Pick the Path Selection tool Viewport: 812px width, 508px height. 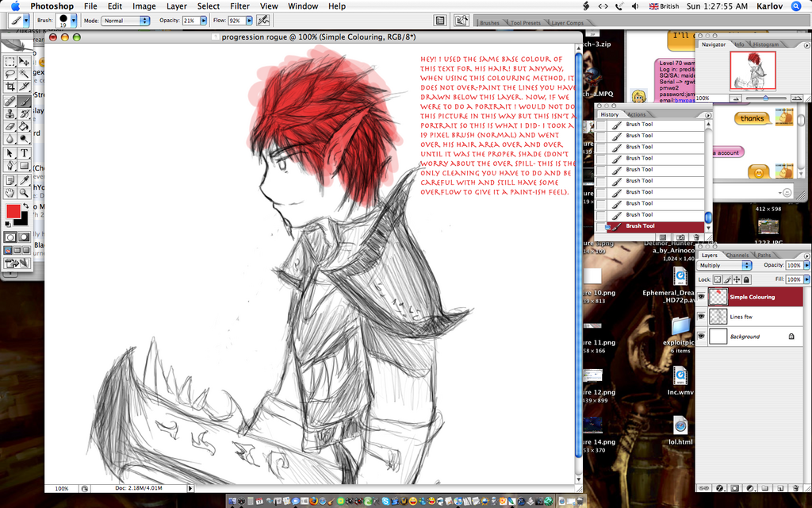coord(10,153)
